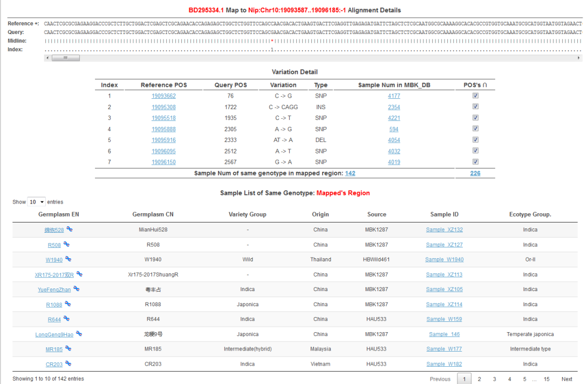Click the link icon beside W1940

68,259
